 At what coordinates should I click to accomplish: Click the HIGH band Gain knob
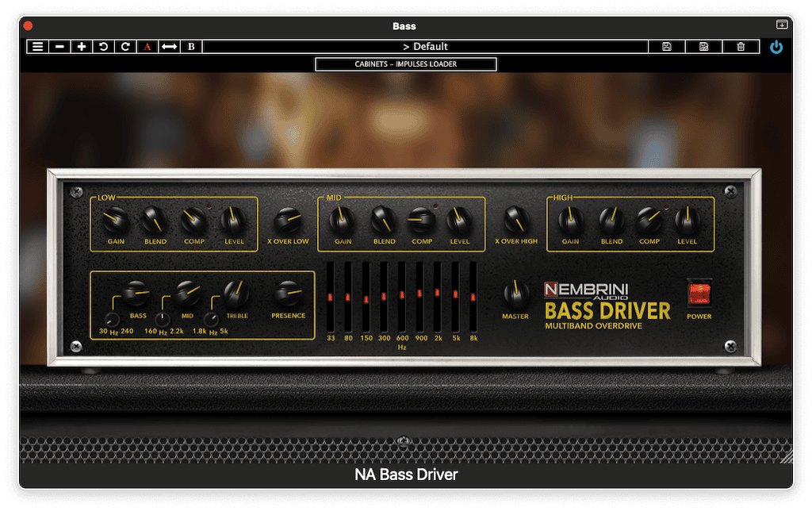point(571,221)
